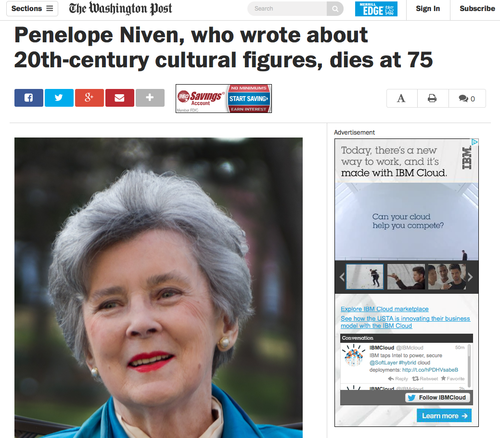Click the Learn more button
The height and width of the screenshot is (438, 500).
click(x=444, y=416)
